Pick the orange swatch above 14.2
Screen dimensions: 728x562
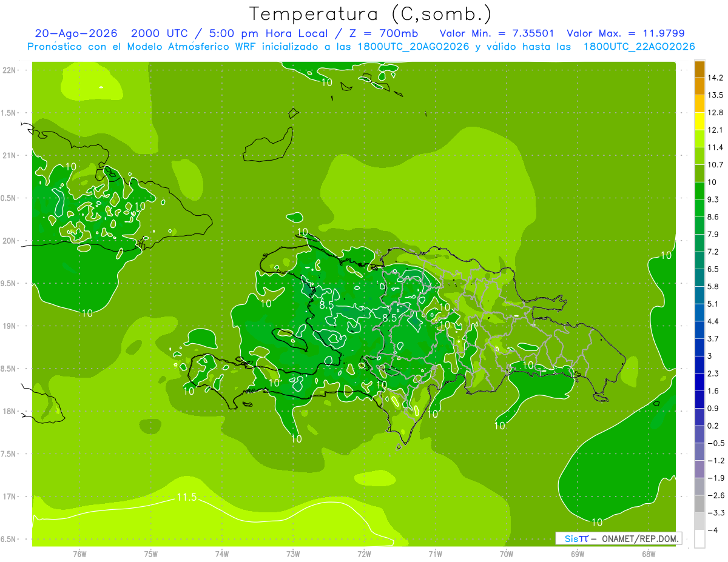click(x=699, y=69)
